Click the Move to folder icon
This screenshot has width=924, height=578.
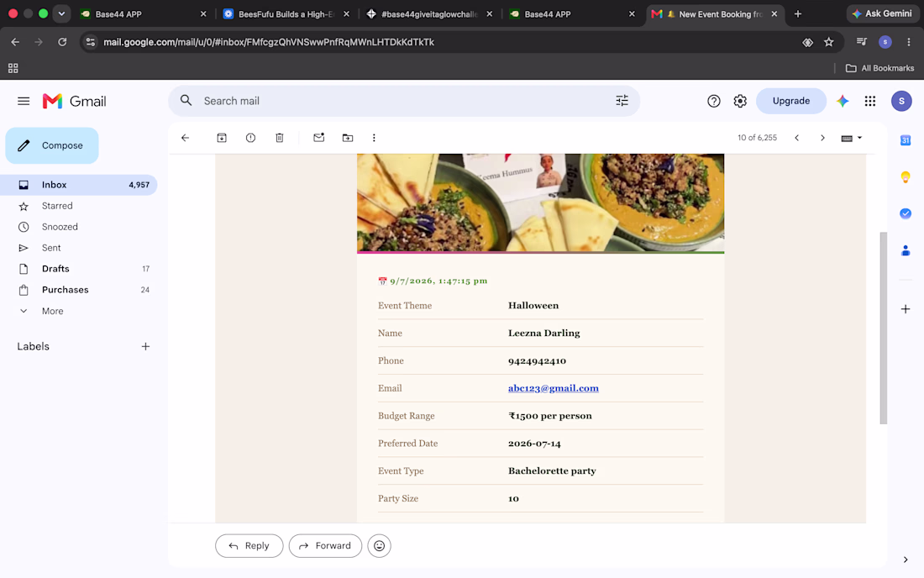(x=348, y=138)
